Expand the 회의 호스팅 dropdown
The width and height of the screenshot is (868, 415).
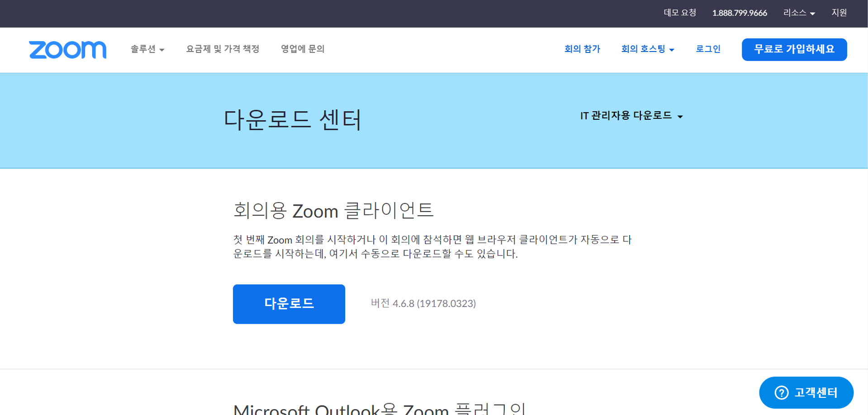648,49
